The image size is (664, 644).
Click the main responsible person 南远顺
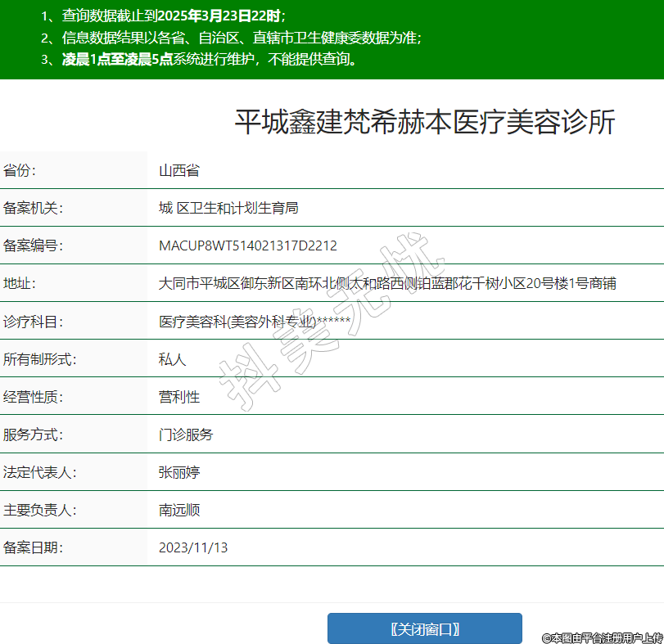pos(179,510)
